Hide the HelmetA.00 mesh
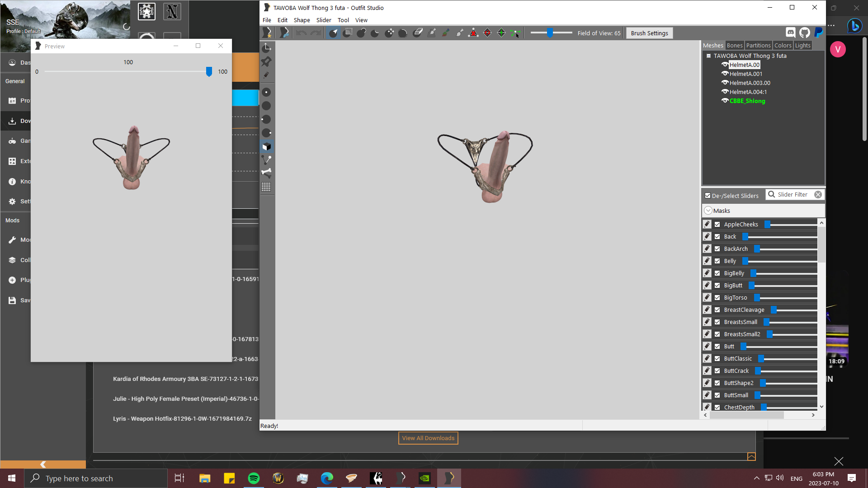 (x=725, y=65)
